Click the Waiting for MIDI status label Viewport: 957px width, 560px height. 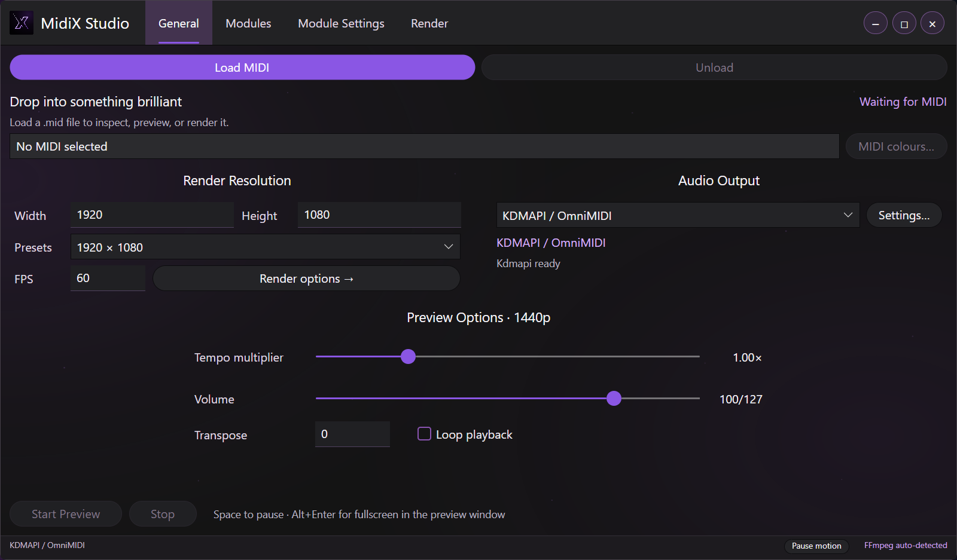click(x=903, y=102)
